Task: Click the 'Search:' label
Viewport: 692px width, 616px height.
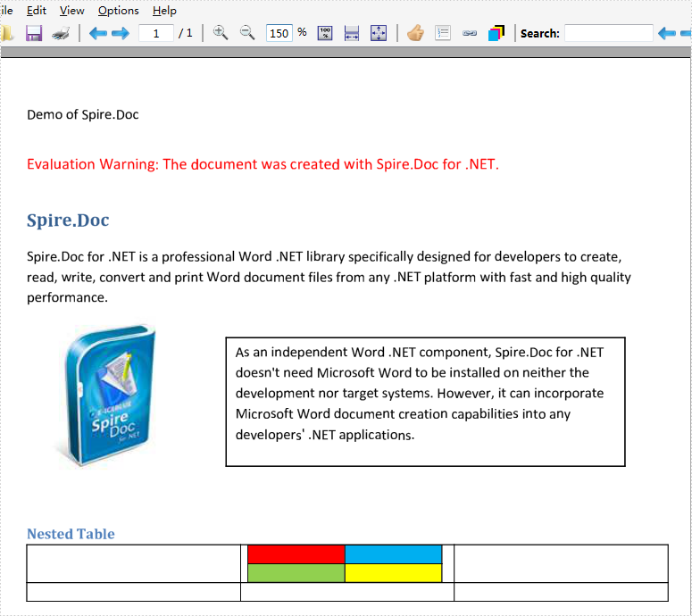Action: pyautogui.click(x=539, y=33)
